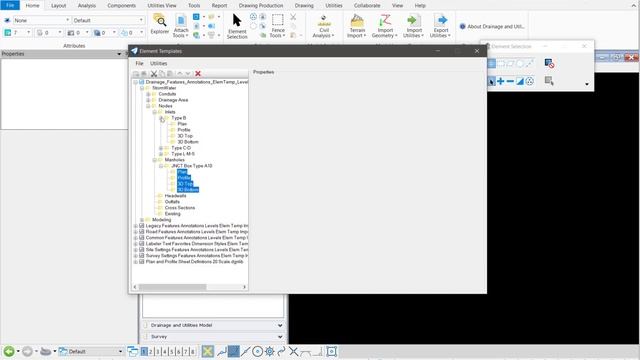This screenshot has width=640, height=360.
Task: Select the center snap circle icon
Action: coord(257,351)
